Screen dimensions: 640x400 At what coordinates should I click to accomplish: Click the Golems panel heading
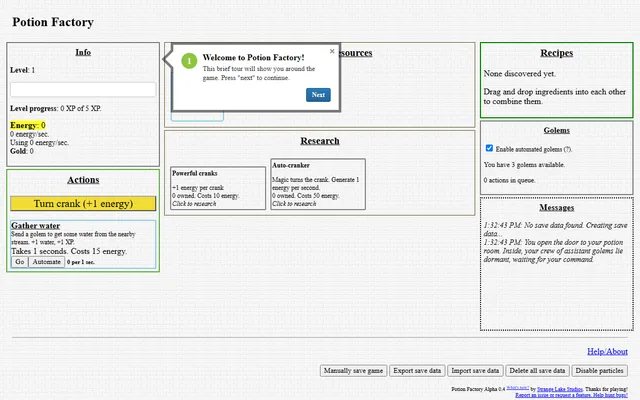click(556, 130)
